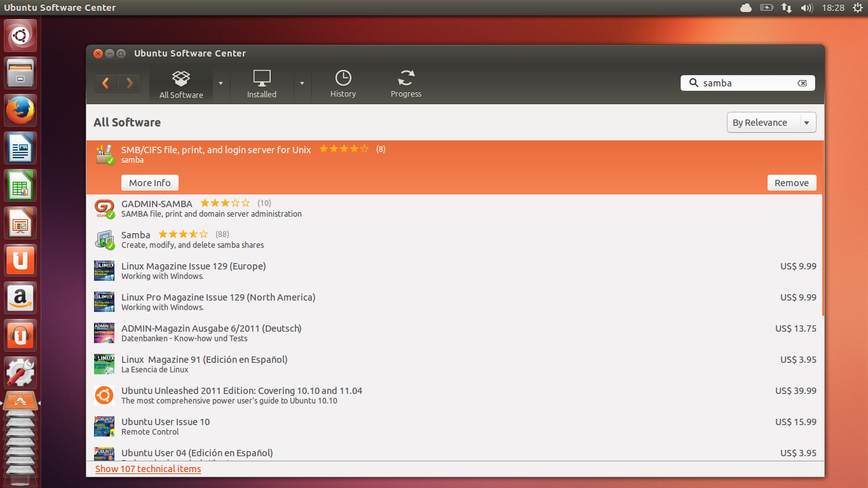Expand the Installed dropdown arrow
868x488 pixels.
pos(302,83)
